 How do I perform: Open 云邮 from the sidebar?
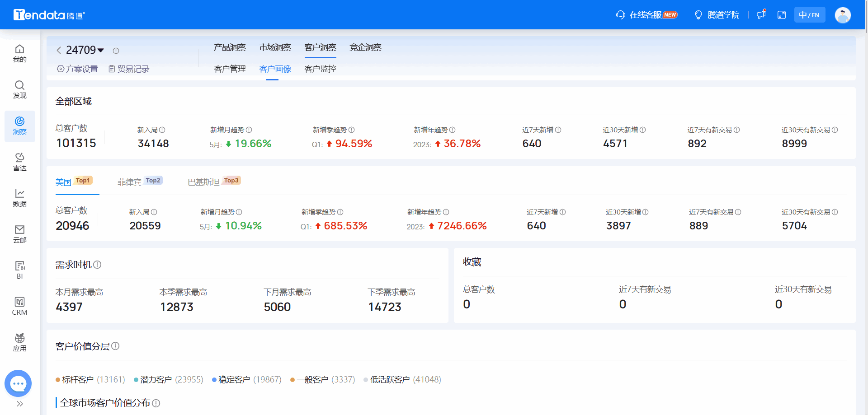(x=19, y=233)
